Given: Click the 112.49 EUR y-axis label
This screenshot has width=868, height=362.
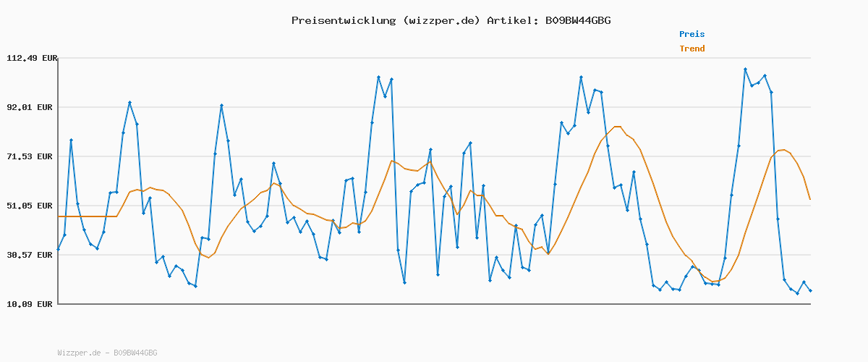Looking at the screenshot, I should (x=32, y=58).
